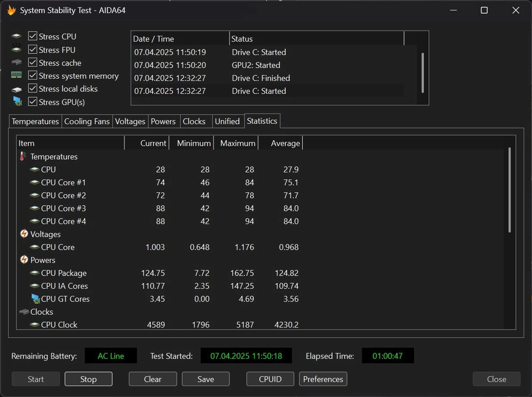Click the chip icon beside Clocks group

tap(24, 312)
